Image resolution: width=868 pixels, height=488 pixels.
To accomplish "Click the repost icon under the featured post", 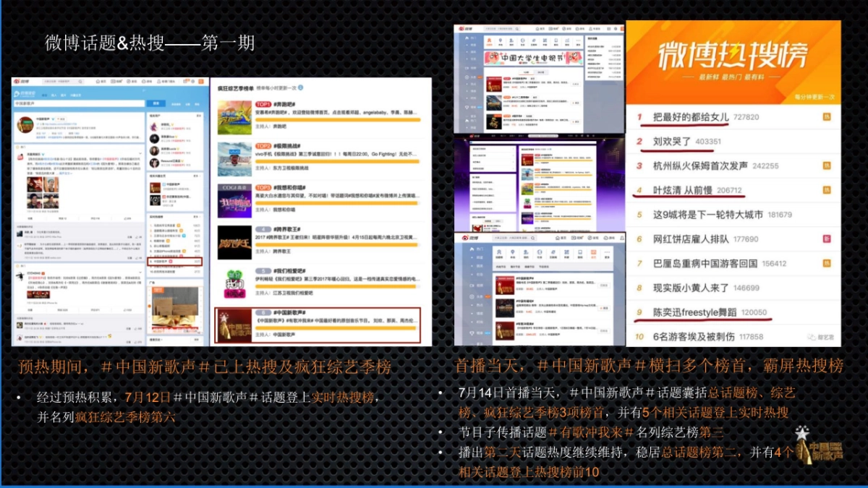I will point(62,218).
